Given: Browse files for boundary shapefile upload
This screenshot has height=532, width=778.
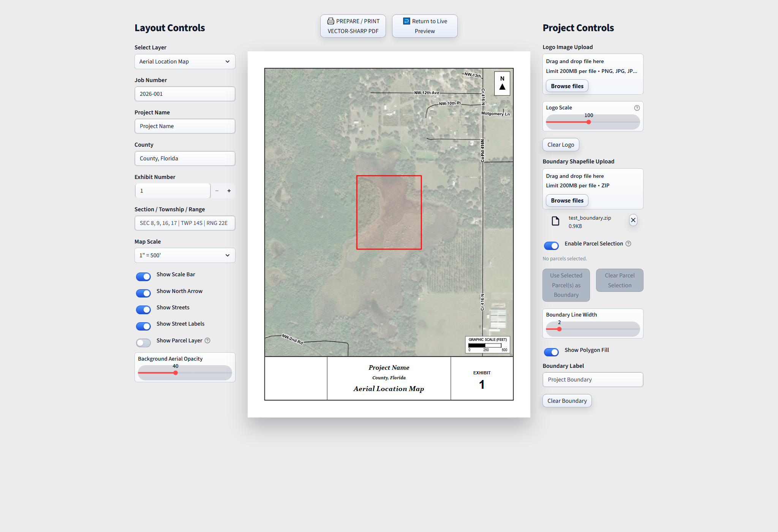Looking at the screenshot, I should point(566,200).
